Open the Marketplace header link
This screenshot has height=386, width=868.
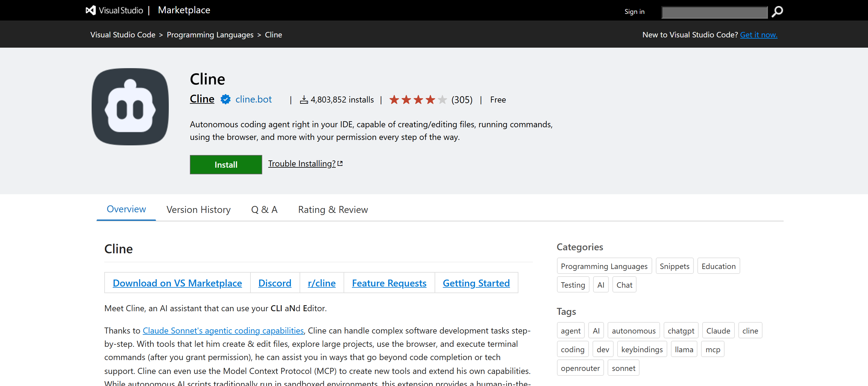[x=184, y=10]
